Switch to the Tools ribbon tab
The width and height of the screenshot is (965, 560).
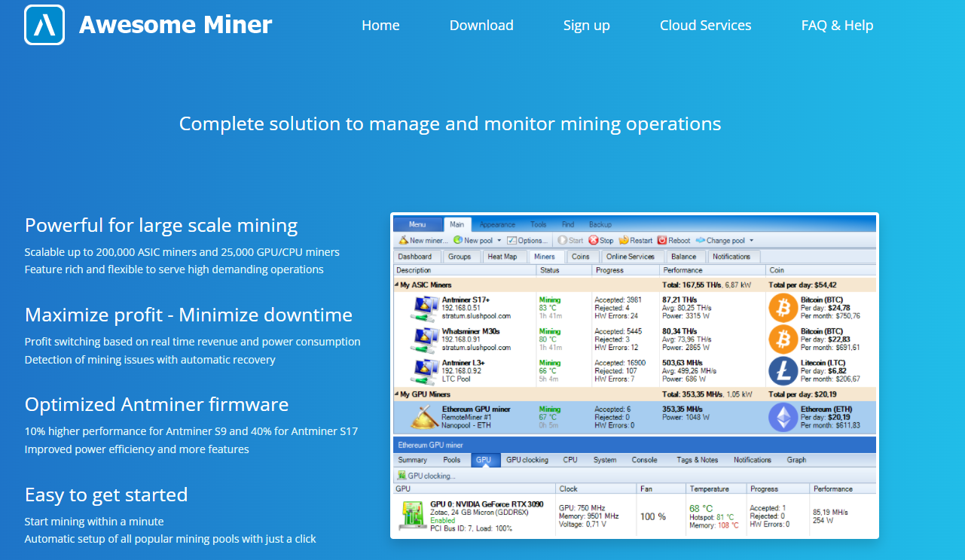(x=539, y=224)
